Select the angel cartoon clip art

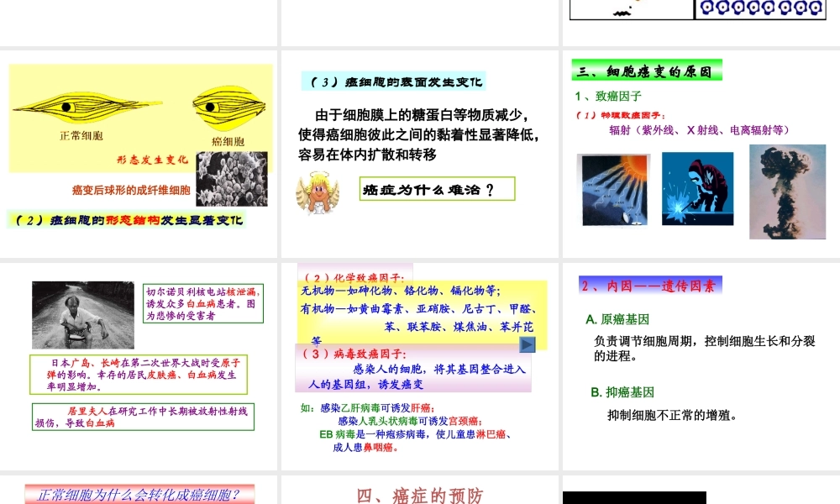[x=318, y=193]
